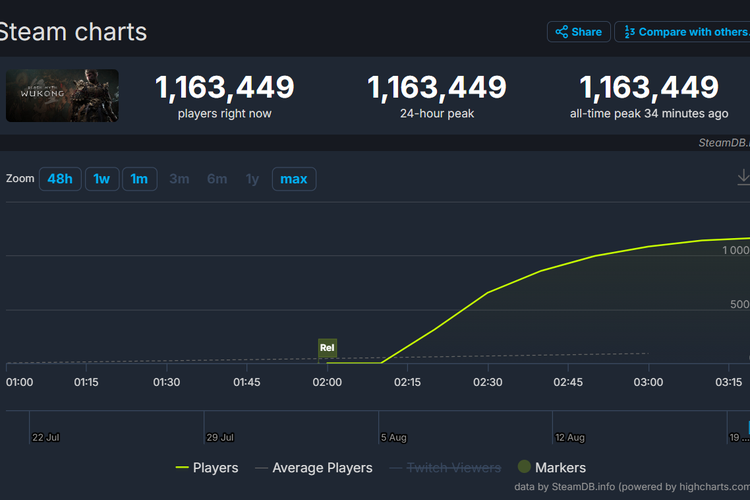Click the Rel release marker flag
Viewport: 750px width, 500px height.
(x=327, y=348)
